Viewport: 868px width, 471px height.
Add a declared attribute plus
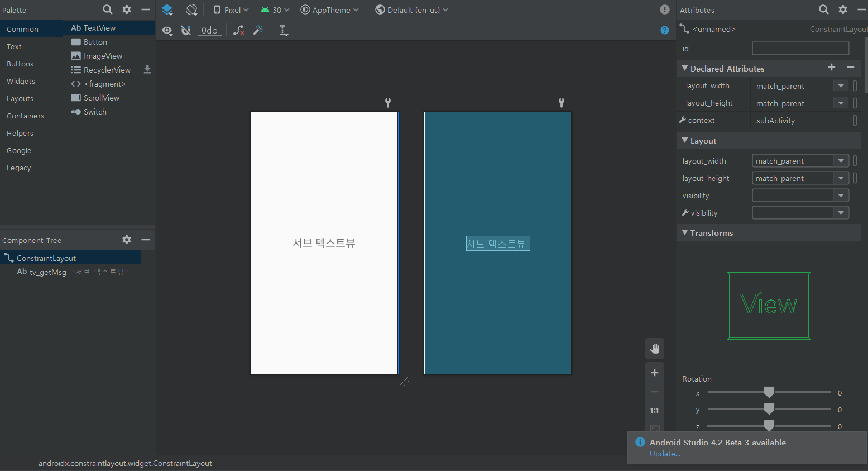click(x=832, y=68)
